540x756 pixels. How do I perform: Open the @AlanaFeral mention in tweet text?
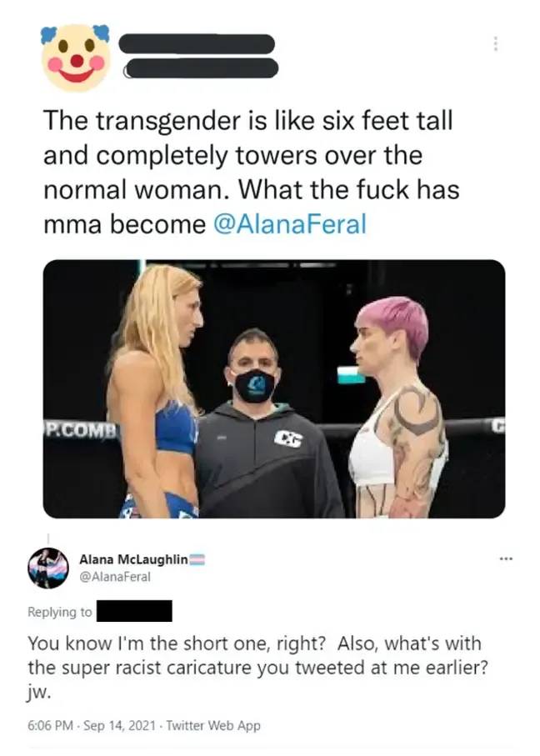click(289, 224)
